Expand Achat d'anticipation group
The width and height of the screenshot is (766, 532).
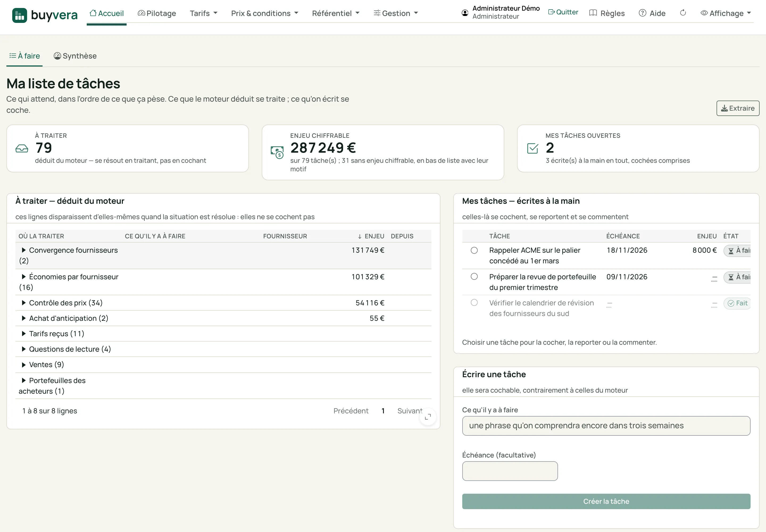[24, 318]
